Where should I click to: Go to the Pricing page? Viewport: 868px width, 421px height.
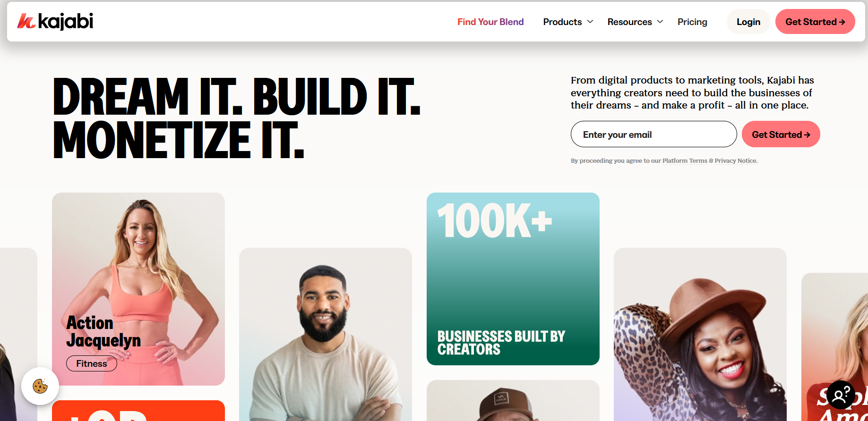(x=692, y=22)
